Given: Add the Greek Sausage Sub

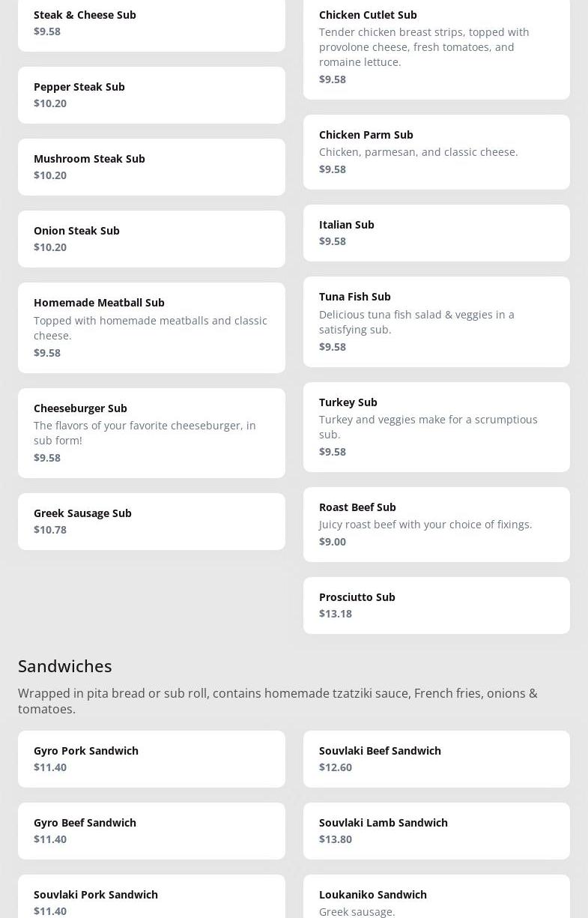Looking at the screenshot, I should pyautogui.click(x=151, y=522).
